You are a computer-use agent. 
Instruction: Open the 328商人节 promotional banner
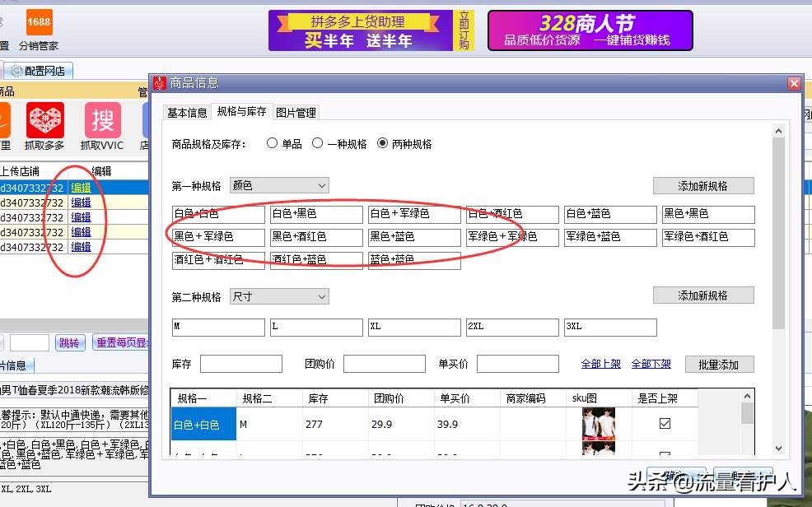click(589, 30)
